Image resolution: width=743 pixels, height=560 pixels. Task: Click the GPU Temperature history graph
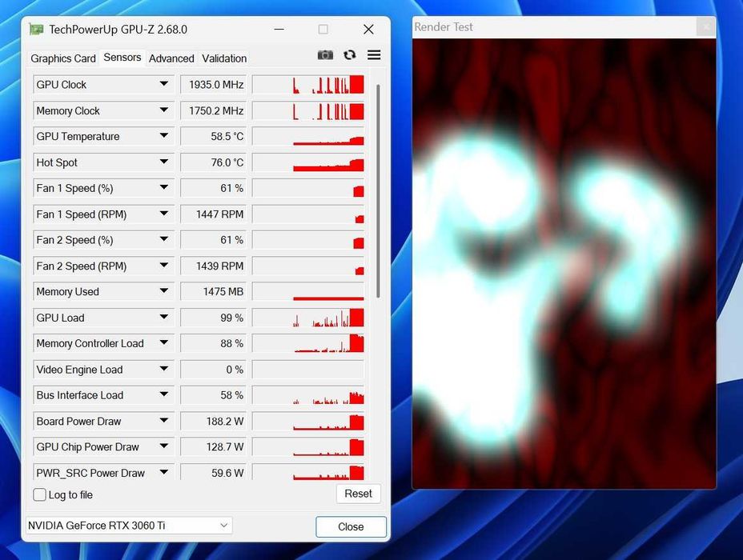308,136
